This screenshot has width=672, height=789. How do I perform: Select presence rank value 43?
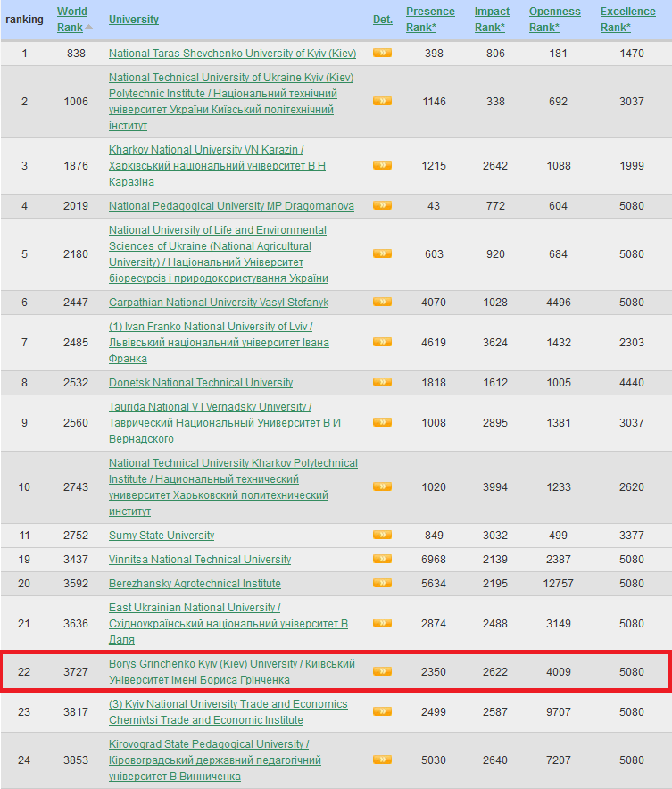coord(434,206)
